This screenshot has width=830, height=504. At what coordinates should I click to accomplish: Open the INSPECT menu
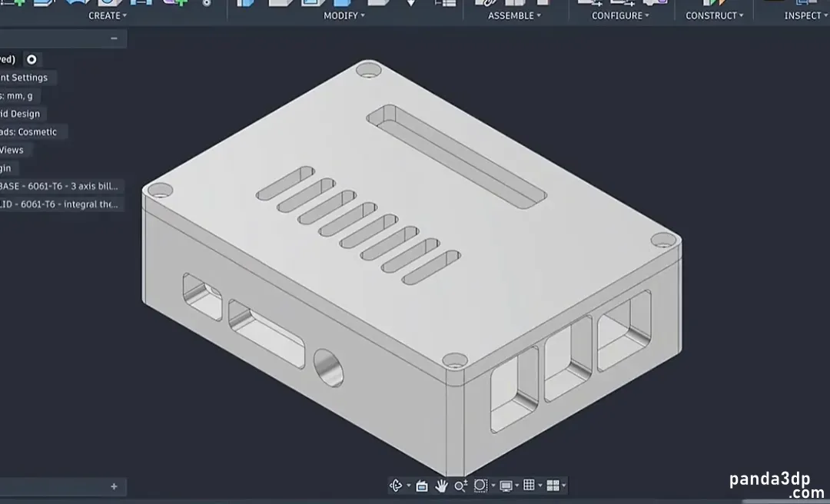pyautogui.click(x=806, y=16)
